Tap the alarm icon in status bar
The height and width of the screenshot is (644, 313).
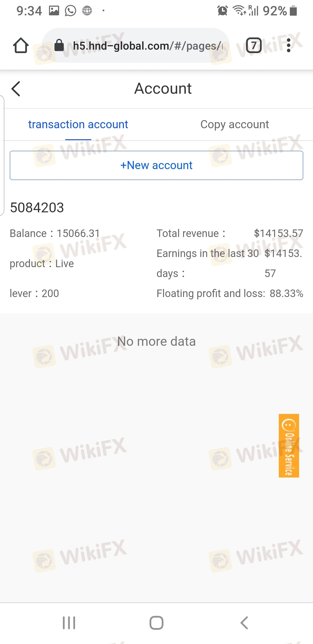tap(222, 11)
